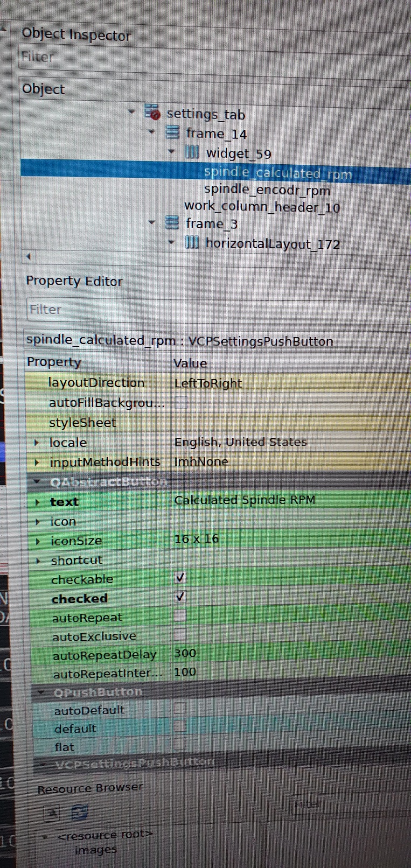Collapse the resource root node
Screen dimensions: 411x868
pyautogui.click(x=46, y=837)
